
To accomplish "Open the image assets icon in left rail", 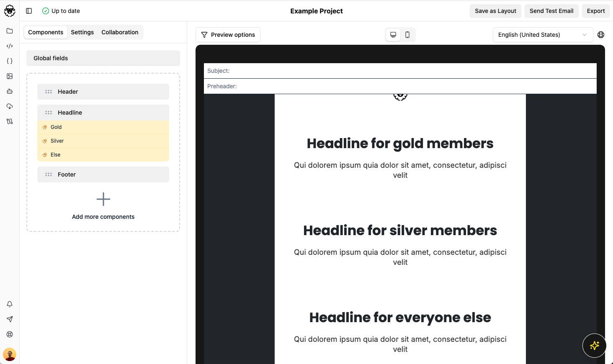I will 10,76.
